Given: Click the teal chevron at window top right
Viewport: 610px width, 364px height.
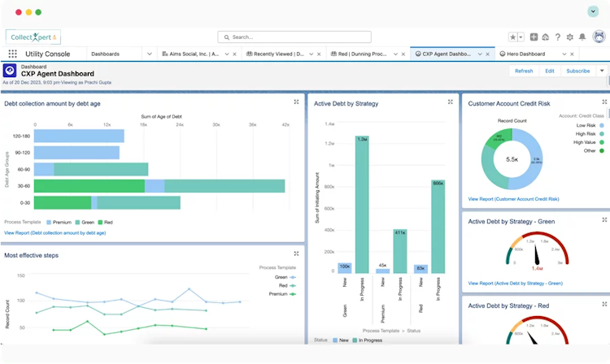Looking at the screenshot, I should click(593, 11).
